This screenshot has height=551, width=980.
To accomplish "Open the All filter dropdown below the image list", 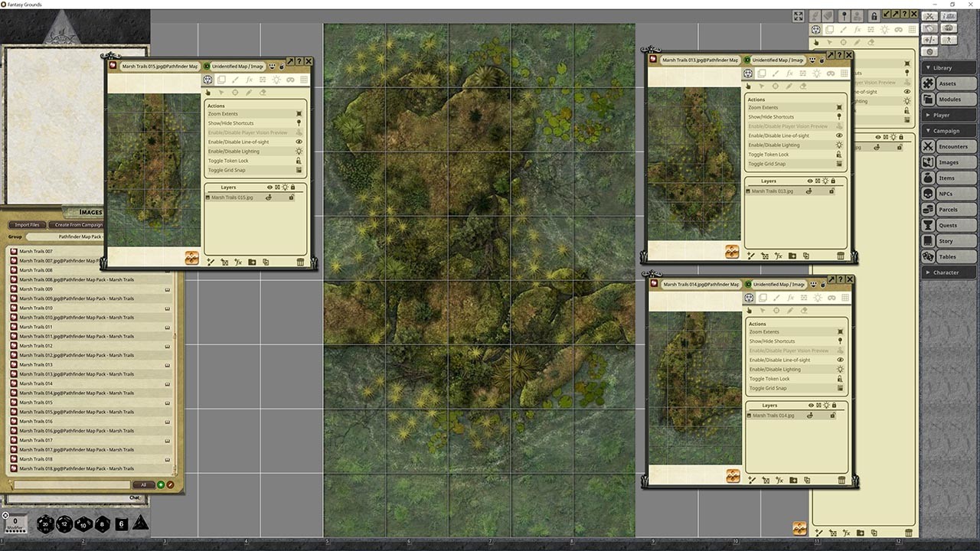I will click(x=143, y=484).
